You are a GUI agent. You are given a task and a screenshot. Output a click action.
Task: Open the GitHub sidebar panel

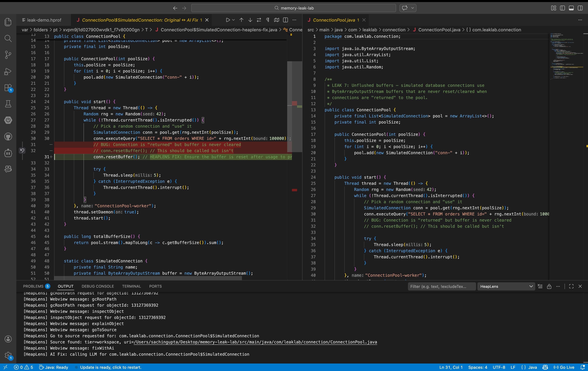pyautogui.click(x=8, y=136)
